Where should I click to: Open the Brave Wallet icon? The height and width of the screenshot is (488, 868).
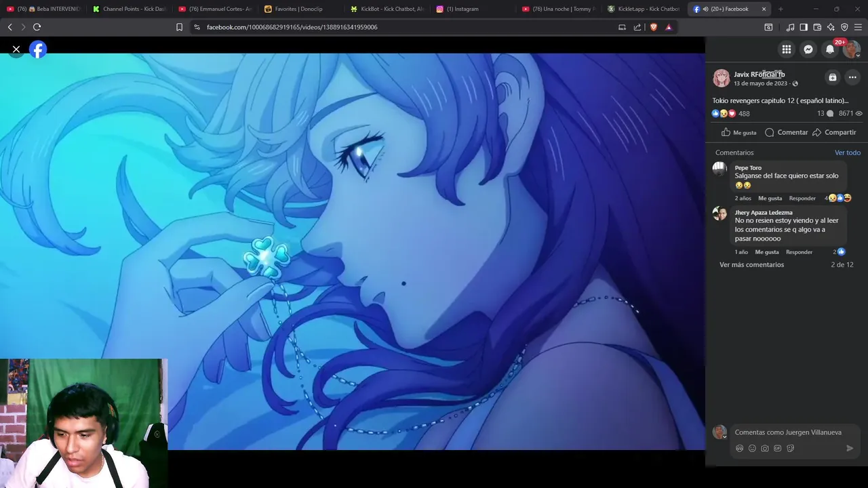(x=817, y=27)
